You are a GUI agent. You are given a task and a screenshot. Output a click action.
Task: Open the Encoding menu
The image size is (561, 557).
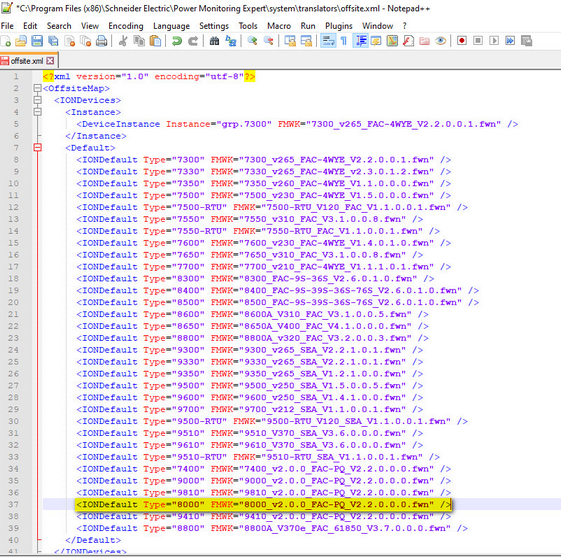[x=126, y=26]
